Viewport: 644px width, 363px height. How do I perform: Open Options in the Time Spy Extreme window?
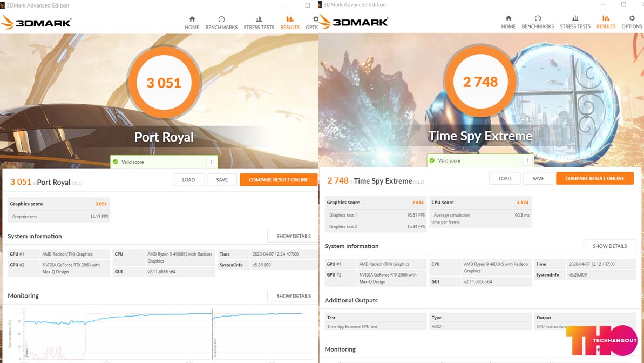tap(632, 22)
